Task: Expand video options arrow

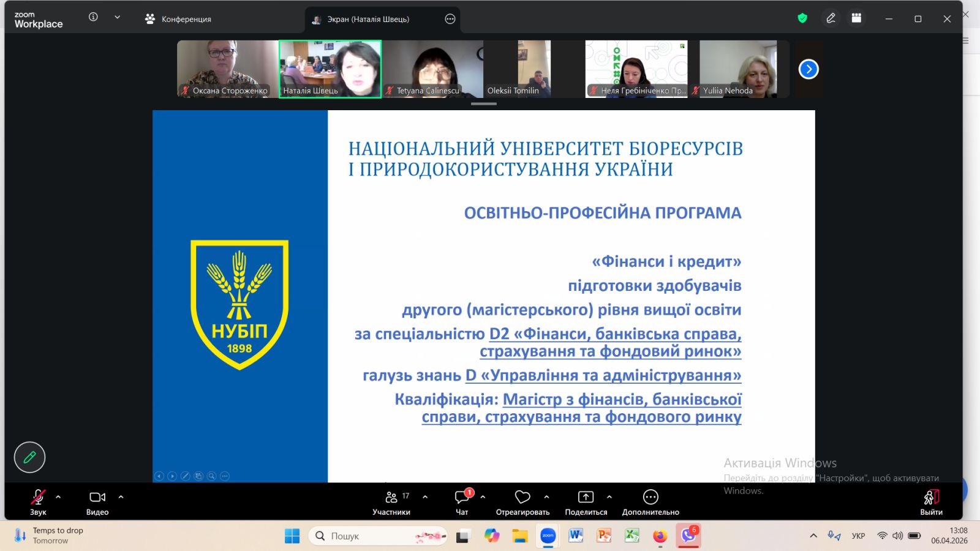Action: [x=121, y=497]
